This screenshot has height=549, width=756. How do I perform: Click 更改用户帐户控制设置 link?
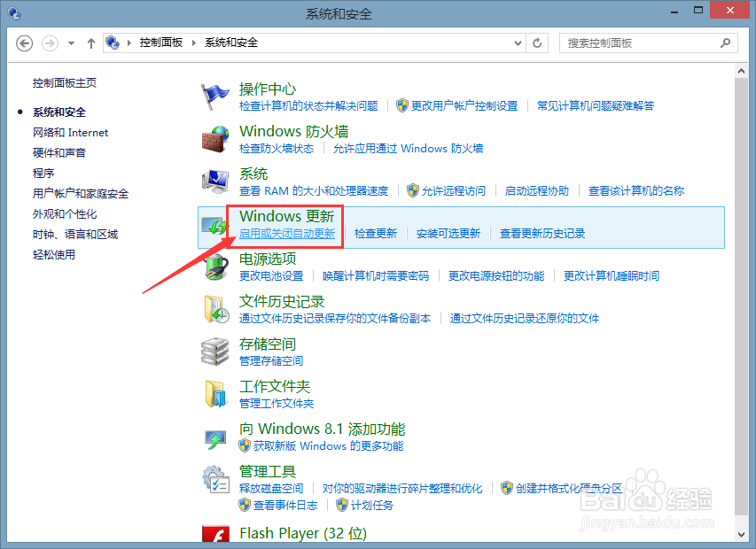464,106
